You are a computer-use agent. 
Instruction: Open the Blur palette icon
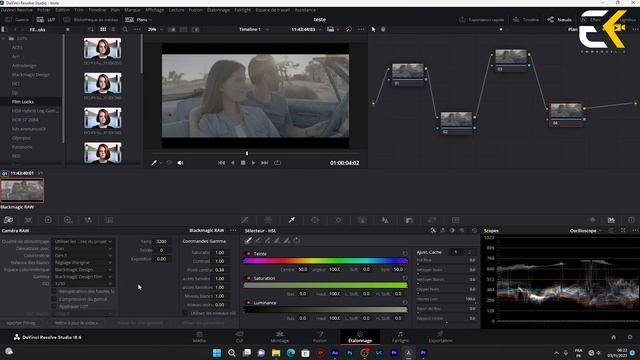pyautogui.click(x=385, y=220)
